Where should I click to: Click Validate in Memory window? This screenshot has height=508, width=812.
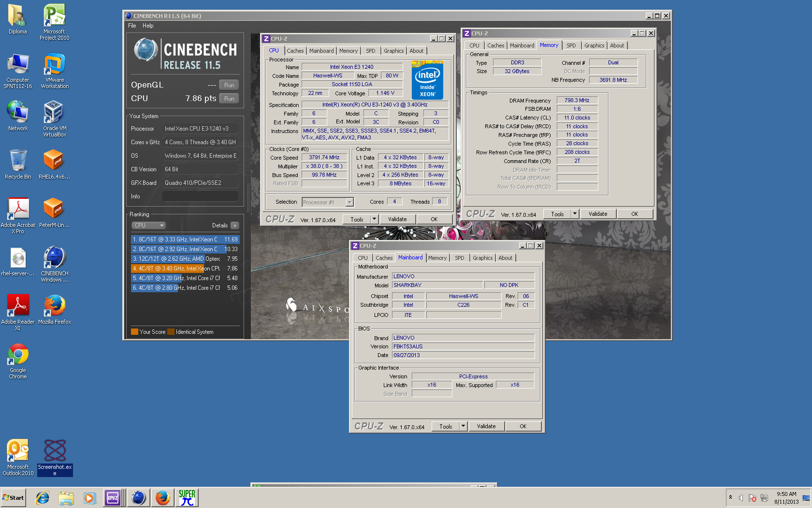pyautogui.click(x=598, y=214)
